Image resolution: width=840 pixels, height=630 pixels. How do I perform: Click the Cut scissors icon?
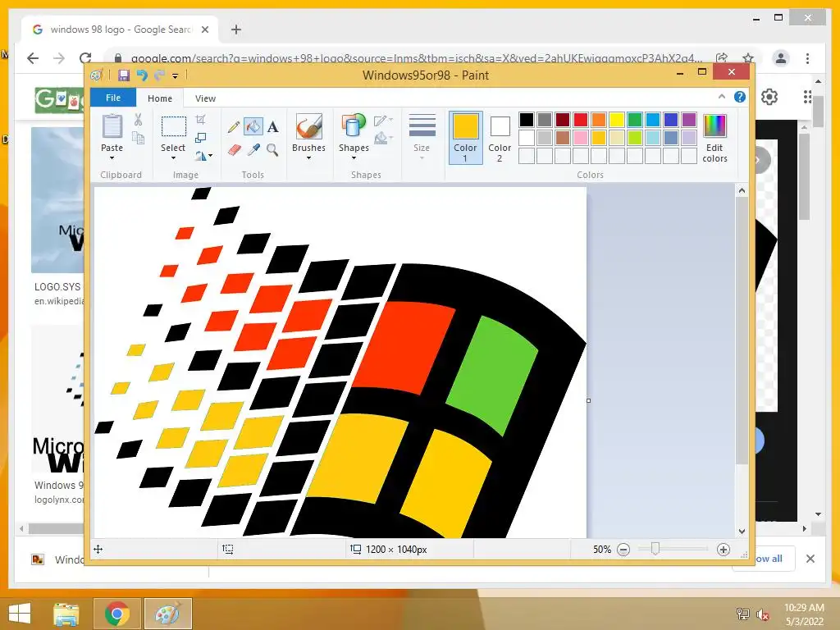138,120
